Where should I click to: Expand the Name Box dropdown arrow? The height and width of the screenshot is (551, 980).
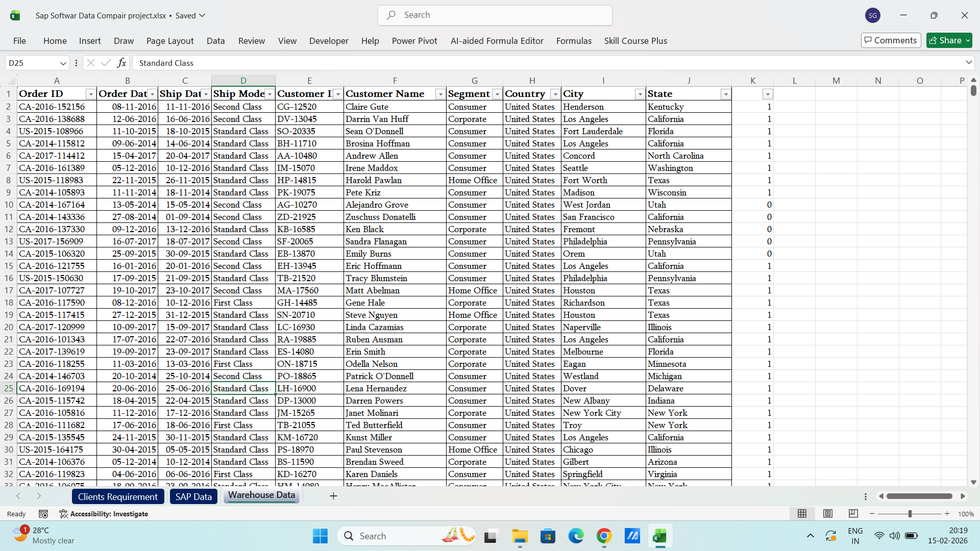coord(63,63)
